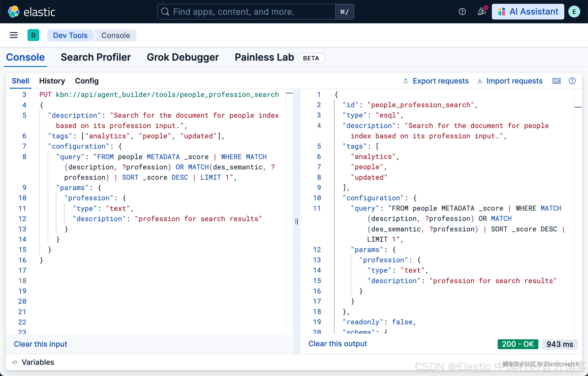
Task: Open the newsfeed notifications icon
Action: pos(482,11)
